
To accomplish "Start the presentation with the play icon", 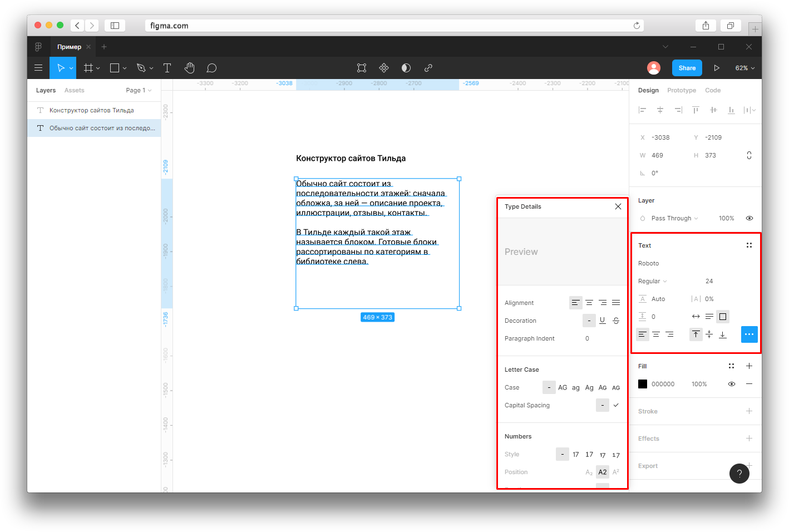I will pyautogui.click(x=717, y=68).
